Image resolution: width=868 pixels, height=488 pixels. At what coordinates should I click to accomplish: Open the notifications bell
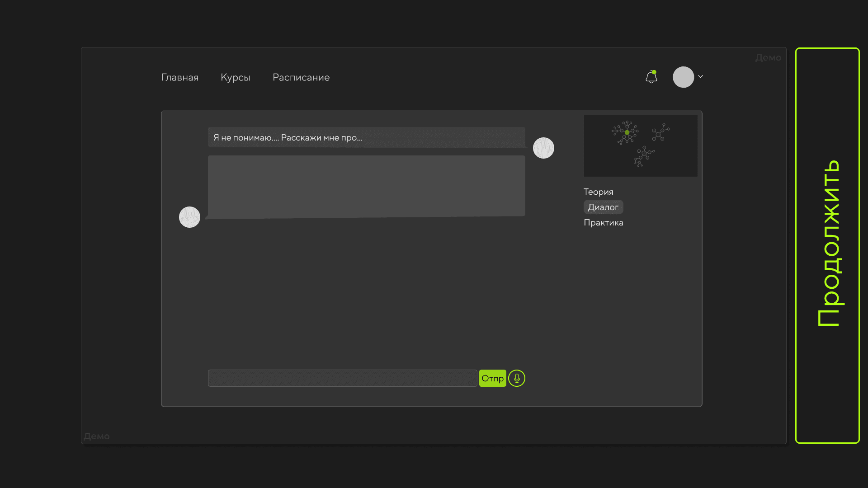651,77
